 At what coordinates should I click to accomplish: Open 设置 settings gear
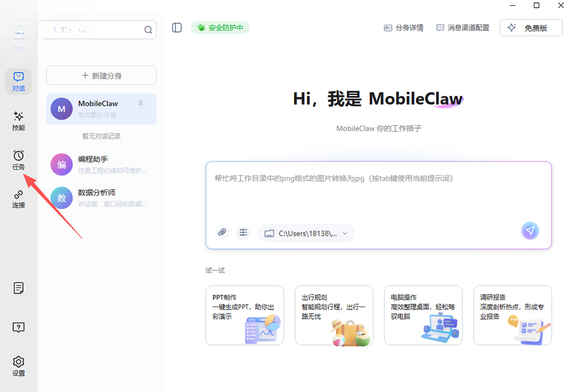[x=18, y=366]
